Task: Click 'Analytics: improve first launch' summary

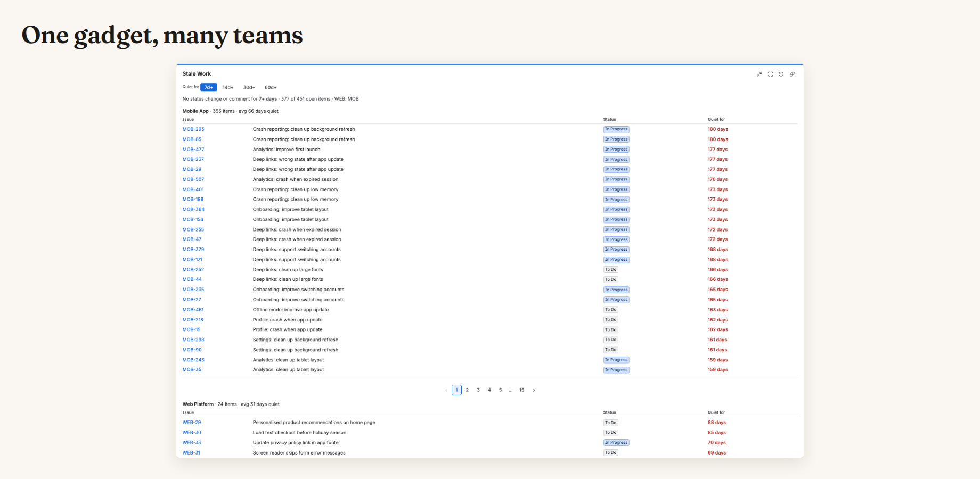Action: (287, 150)
